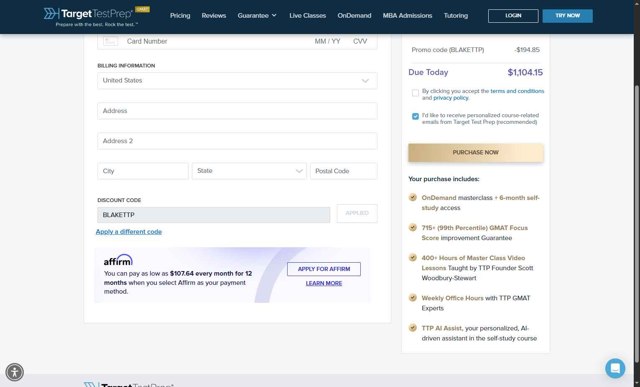640x387 pixels.
Task: Focus the Postal Code field
Action: (x=344, y=171)
